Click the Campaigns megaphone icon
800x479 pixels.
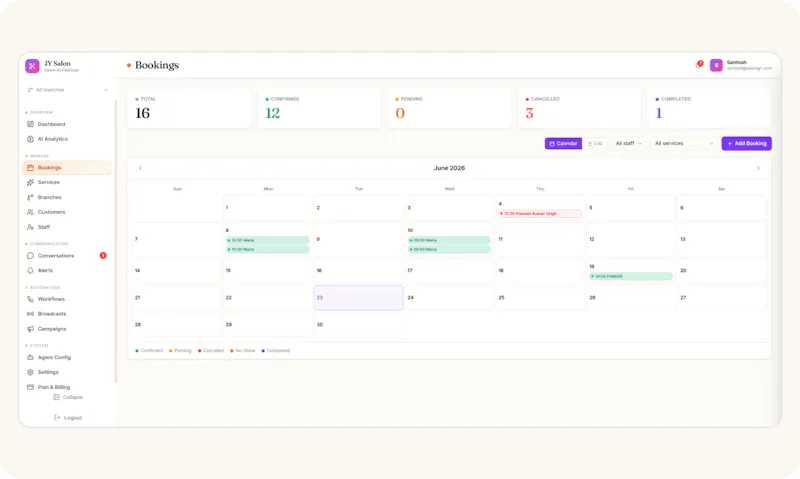(x=30, y=329)
